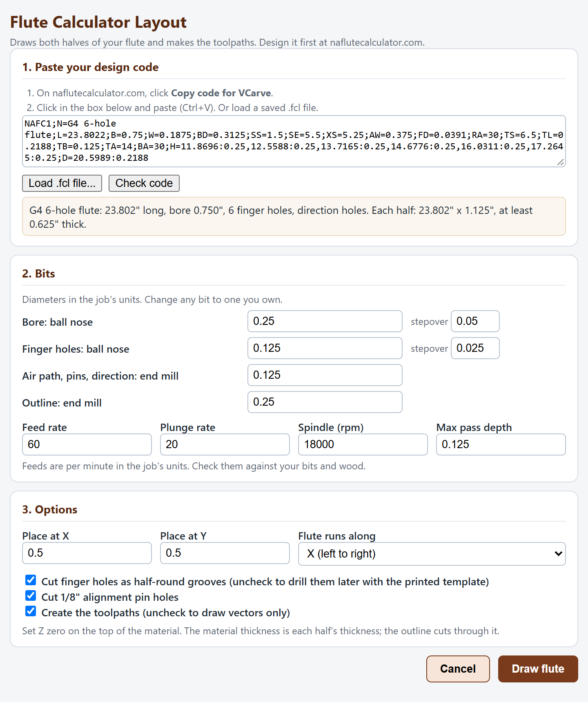
Task: Edit the Max pass depth field
Action: click(501, 444)
